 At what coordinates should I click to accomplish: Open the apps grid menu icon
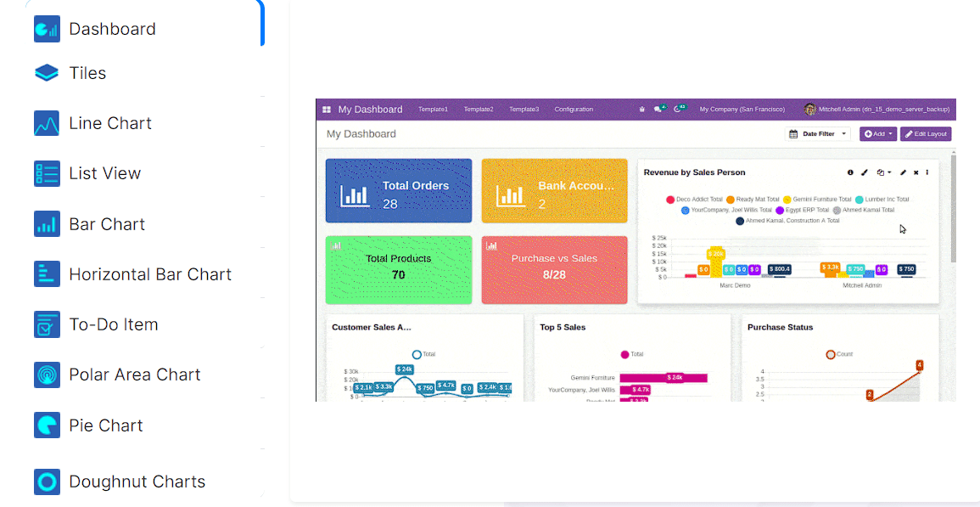[327, 110]
